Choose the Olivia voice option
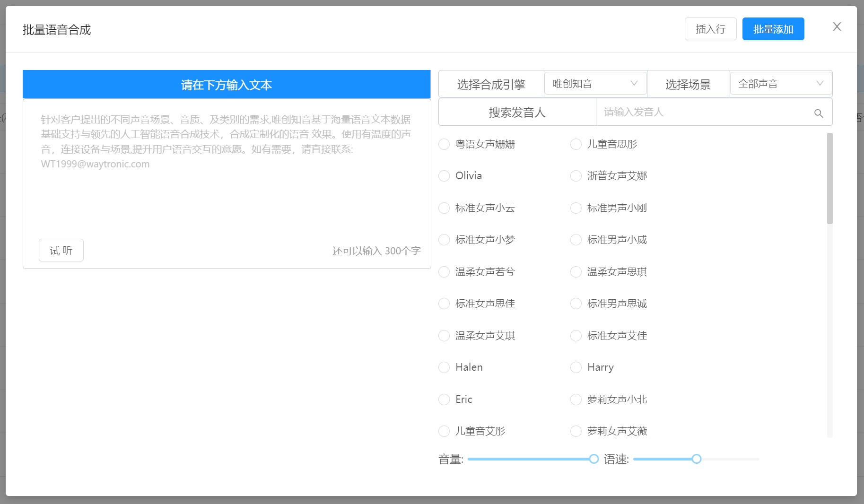The width and height of the screenshot is (864, 504). click(x=444, y=176)
